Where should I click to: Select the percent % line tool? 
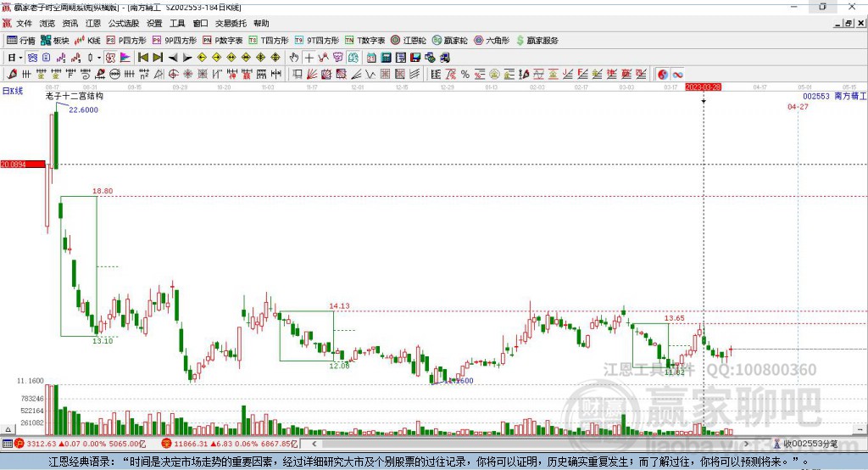pos(465,75)
